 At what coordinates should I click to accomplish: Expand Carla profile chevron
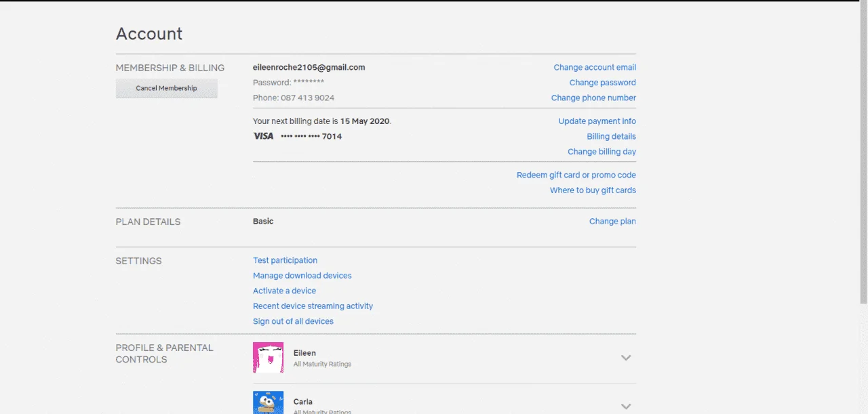tap(626, 406)
